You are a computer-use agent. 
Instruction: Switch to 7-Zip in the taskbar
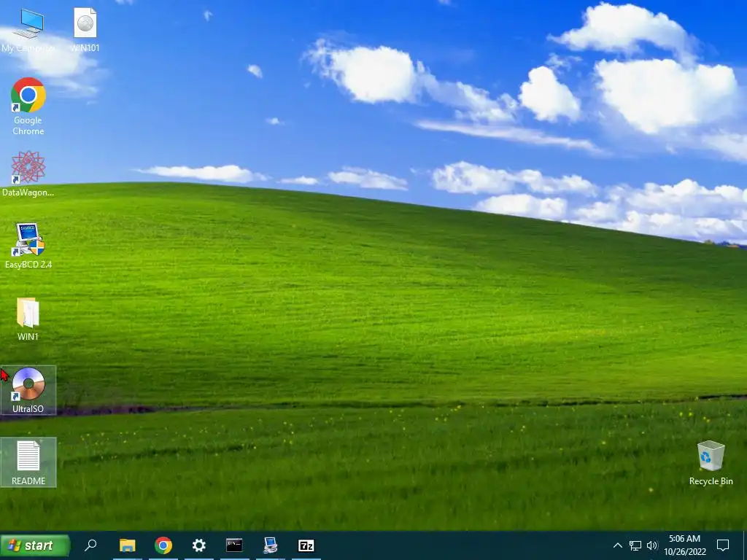pos(306,545)
